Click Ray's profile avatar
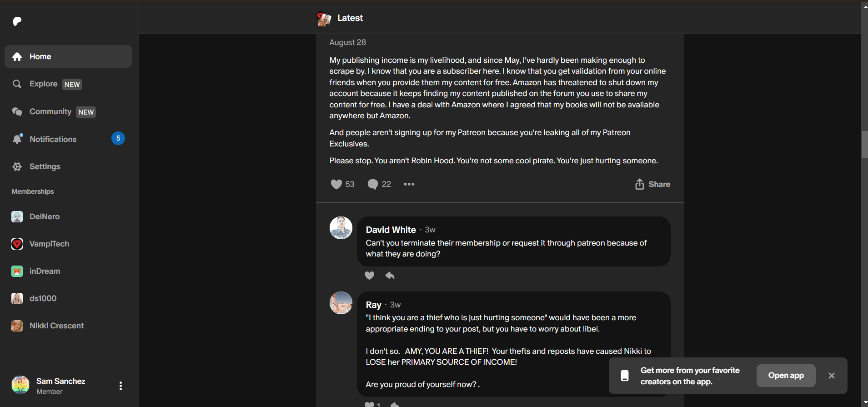 pos(341,303)
